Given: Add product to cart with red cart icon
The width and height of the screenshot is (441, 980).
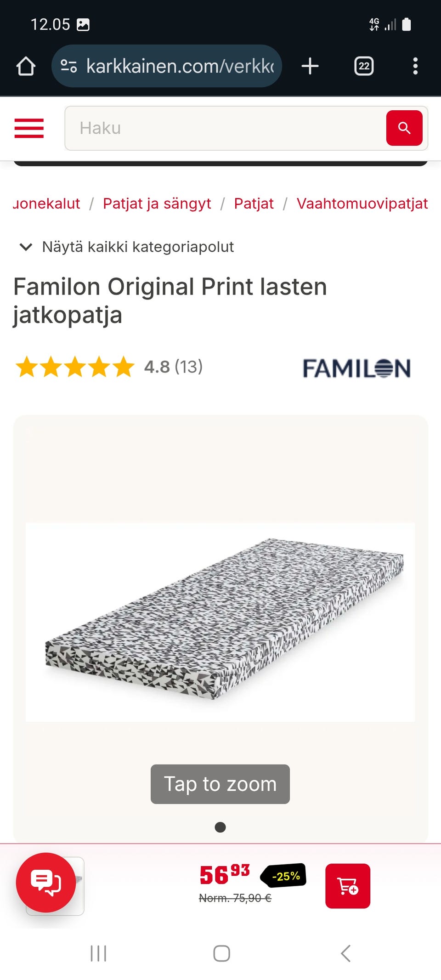Looking at the screenshot, I should 348,886.
